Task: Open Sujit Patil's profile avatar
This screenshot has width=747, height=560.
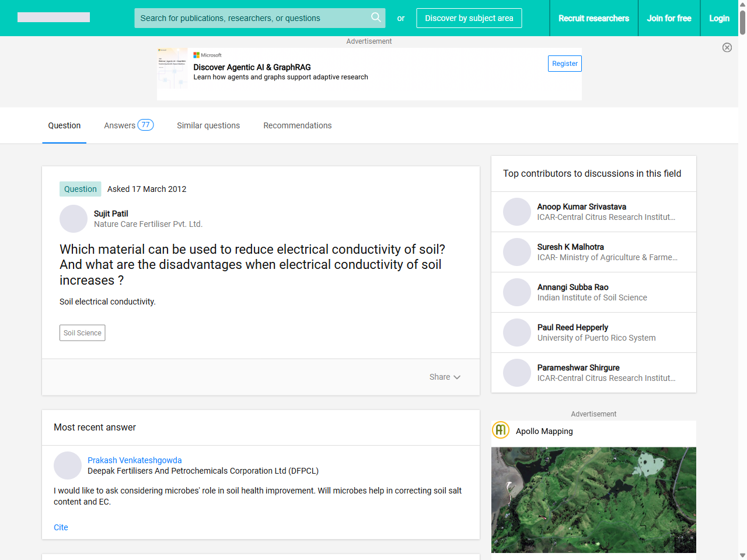Action: (73, 219)
